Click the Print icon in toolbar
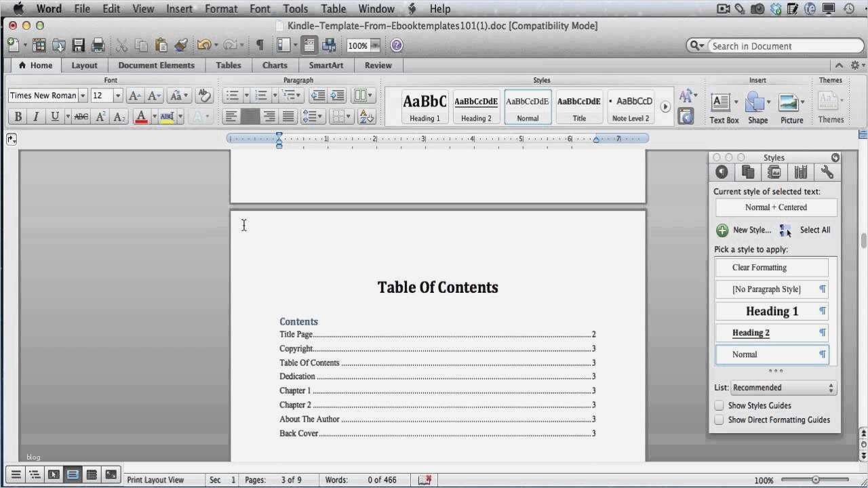 (98, 45)
